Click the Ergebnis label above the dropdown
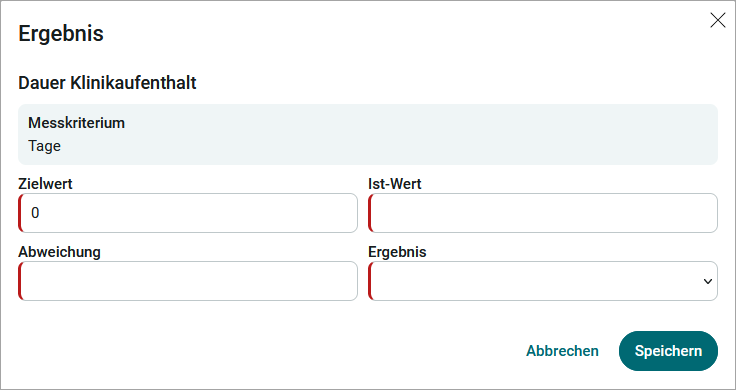 [397, 252]
